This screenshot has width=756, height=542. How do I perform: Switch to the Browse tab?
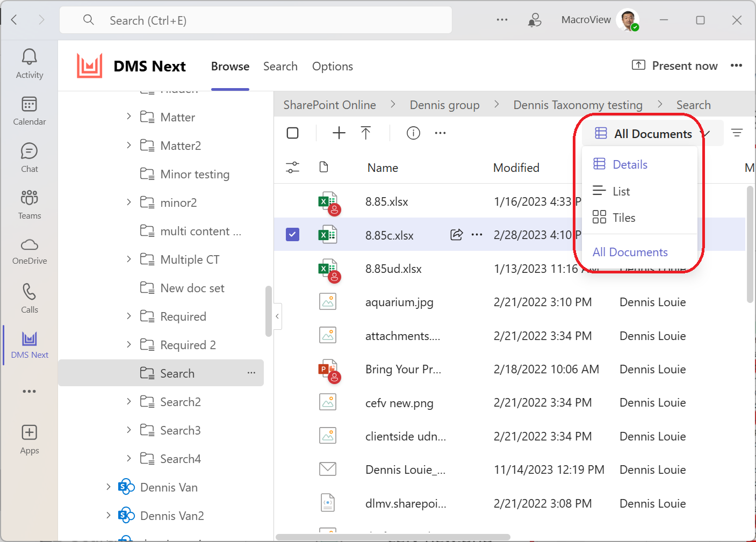230,66
